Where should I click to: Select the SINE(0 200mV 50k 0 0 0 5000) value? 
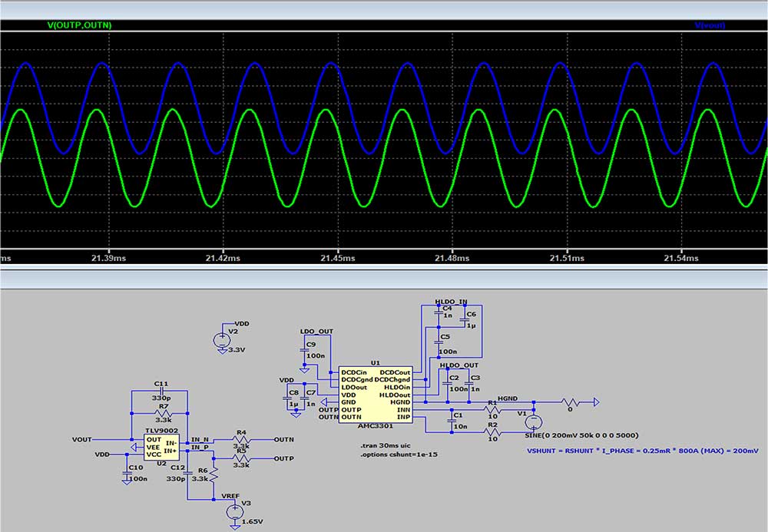(581, 435)
